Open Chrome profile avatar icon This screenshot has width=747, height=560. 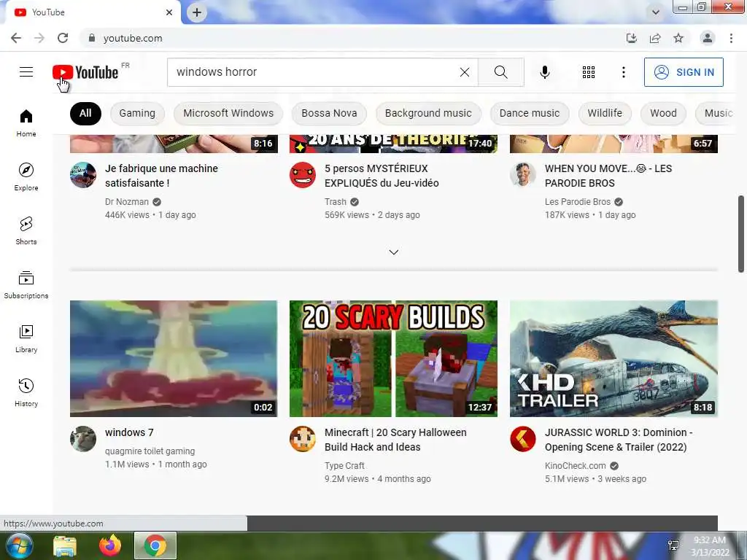[708, 38]
